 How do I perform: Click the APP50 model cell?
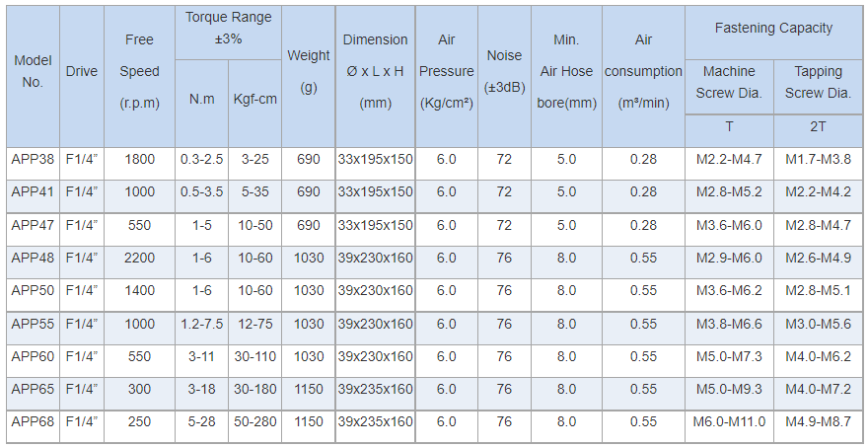click(x=33, y=290)
